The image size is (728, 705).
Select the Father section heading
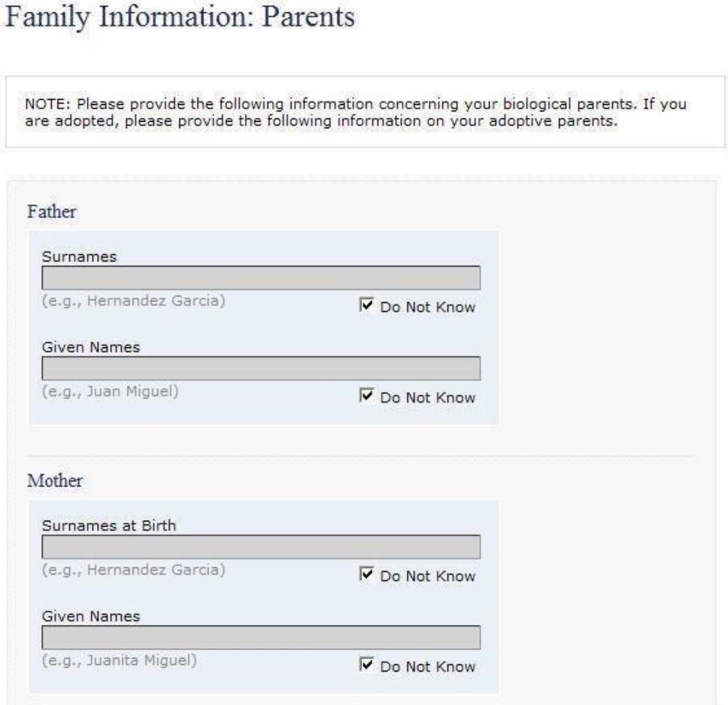coord(52,212)
